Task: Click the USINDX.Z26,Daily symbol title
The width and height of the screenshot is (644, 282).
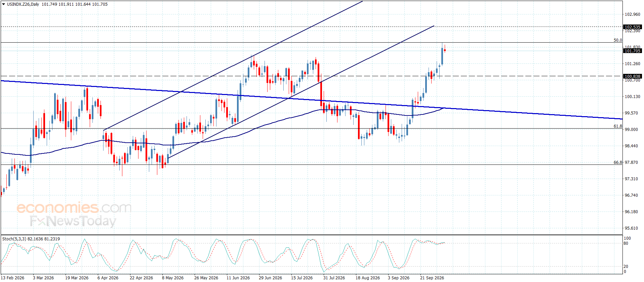Action: pyautogui.click(x=23, y=4)
